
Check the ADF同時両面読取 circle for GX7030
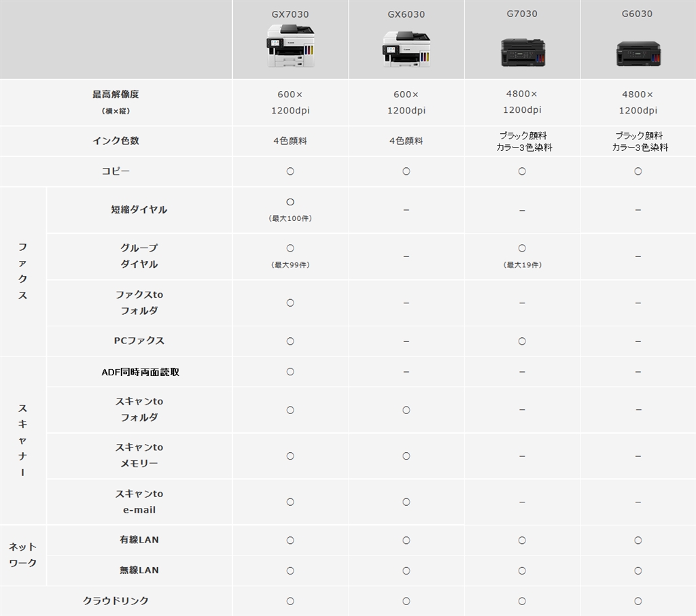click(x=290, y=371)
